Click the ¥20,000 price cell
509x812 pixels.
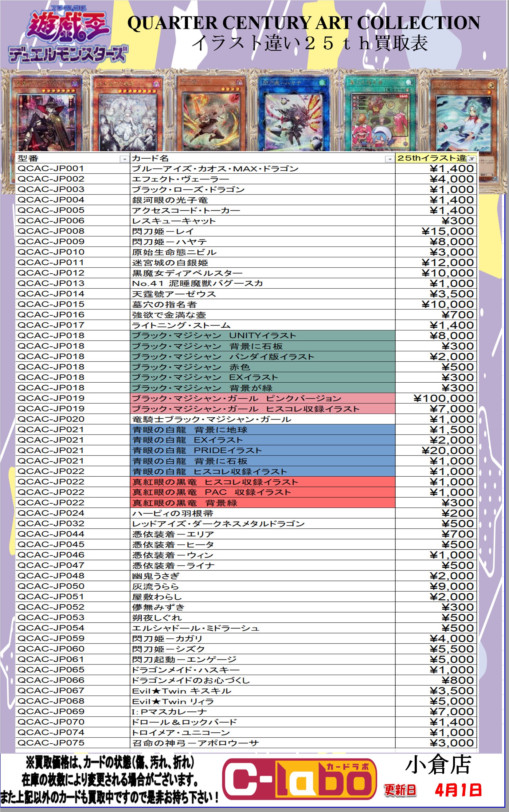(x=436, y=451)
